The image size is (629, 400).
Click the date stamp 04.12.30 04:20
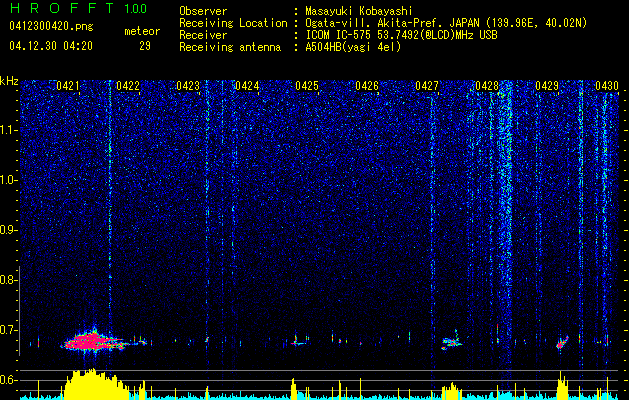coord(51,46)
